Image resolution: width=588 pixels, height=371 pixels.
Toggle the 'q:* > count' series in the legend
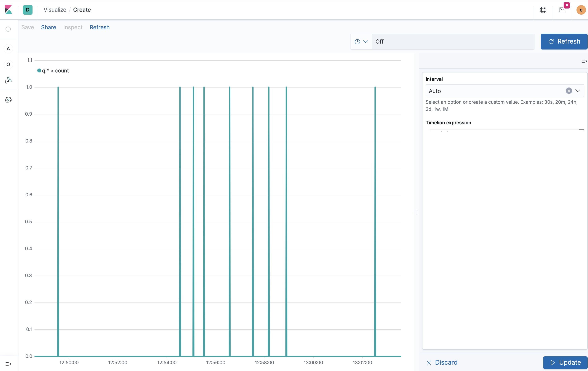(x=53, y=71)
